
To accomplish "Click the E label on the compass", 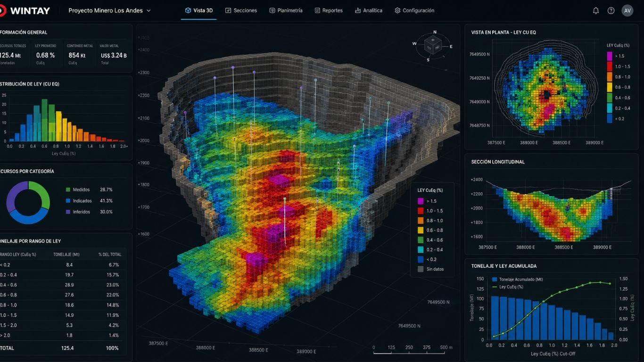I will [x=451, y=47].
